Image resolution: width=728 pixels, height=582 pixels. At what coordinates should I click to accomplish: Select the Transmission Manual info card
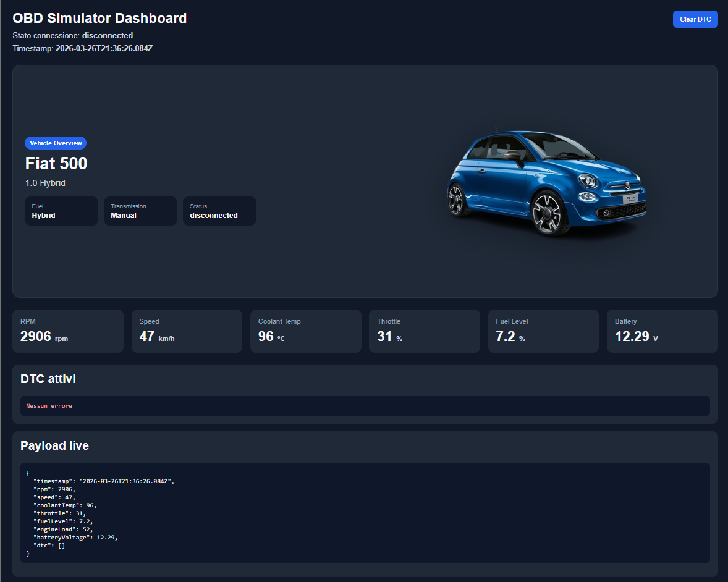(140, 211)
